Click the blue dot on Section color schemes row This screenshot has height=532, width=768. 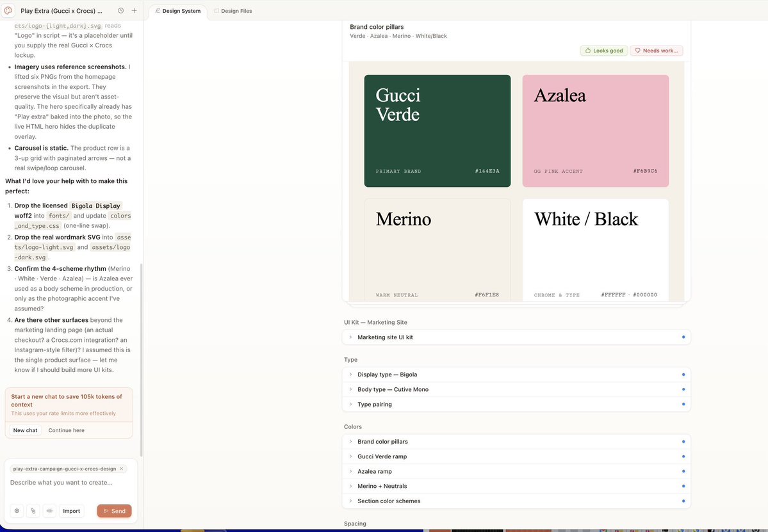[x=683, y=501]
